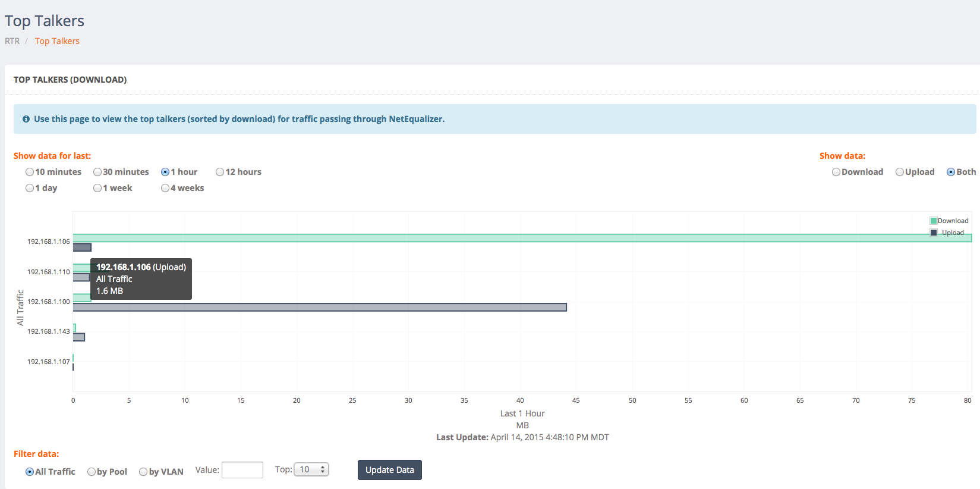Open the Top count dropdown
Viewport: 980px width, 489px height.
point(311,469)
